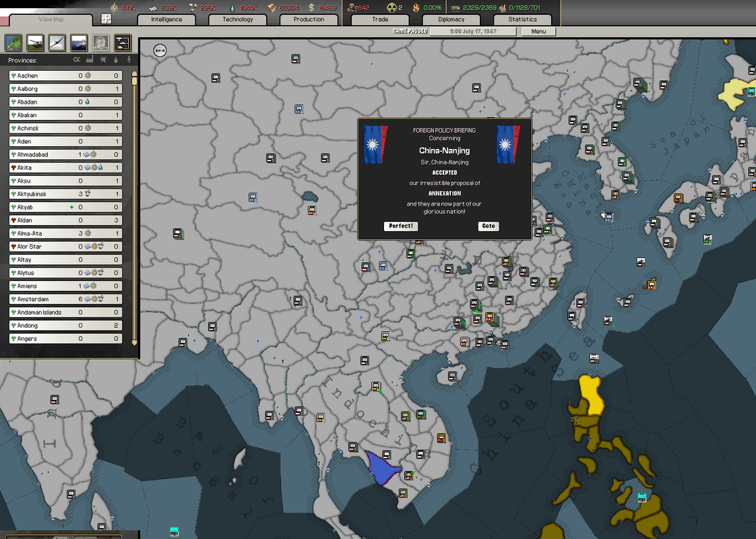Select the Achinsk province row
The image size is (756, 539).
(65, 128)
